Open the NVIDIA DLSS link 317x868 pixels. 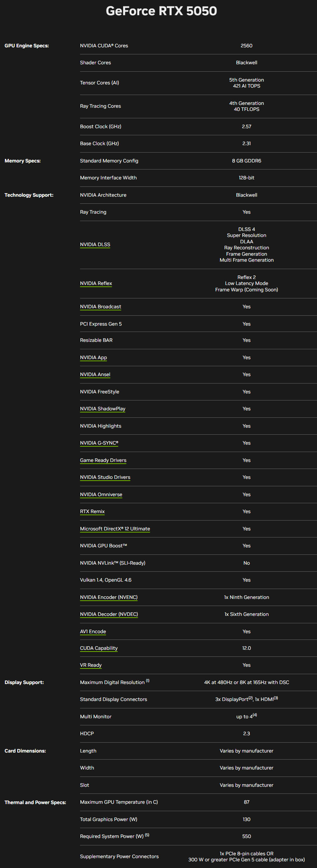pos(95,244)
